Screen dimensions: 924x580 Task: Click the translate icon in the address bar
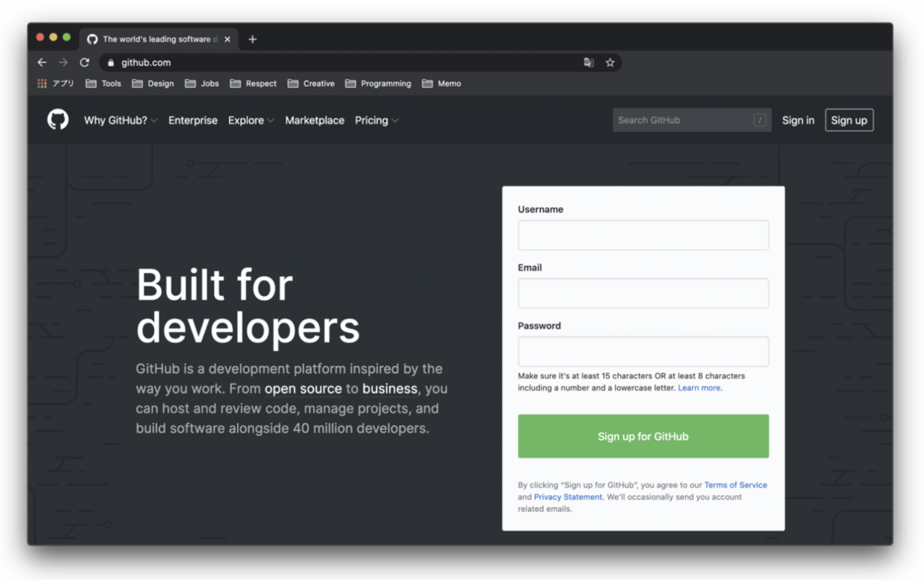pos(588,62)
